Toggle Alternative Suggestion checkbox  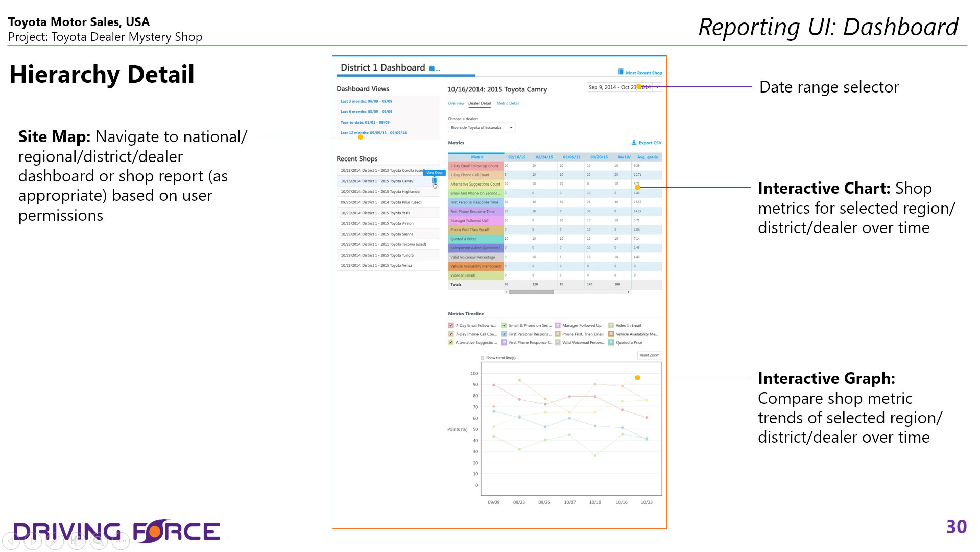click(451, 343)
